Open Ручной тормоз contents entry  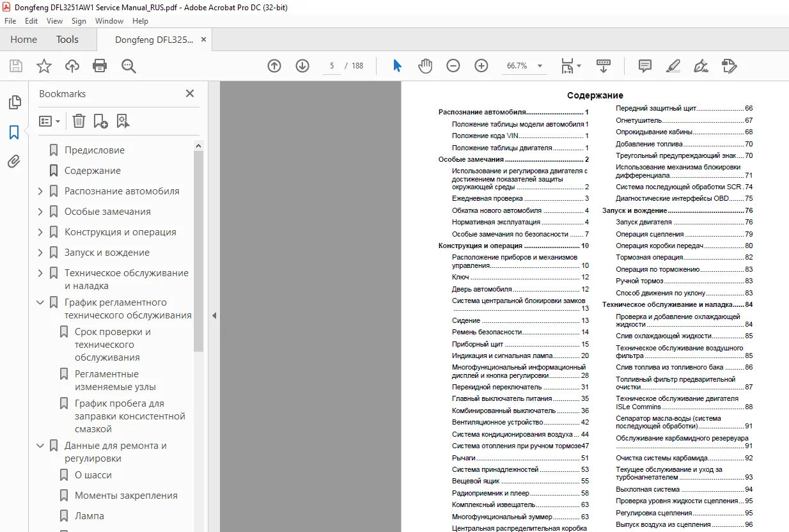click(x=684, y=281)
